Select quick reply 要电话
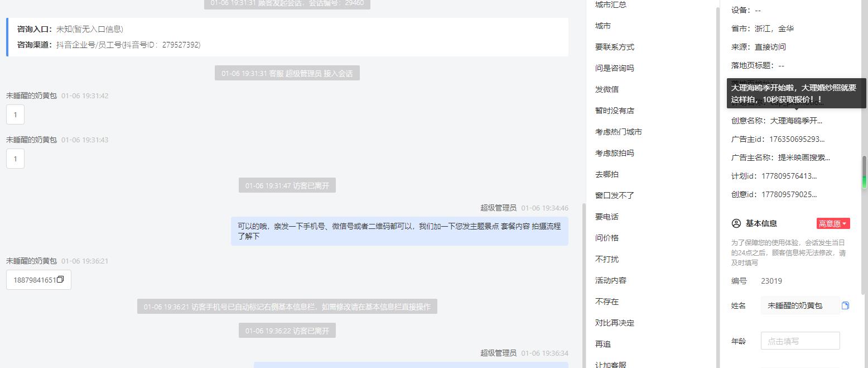868x368 pixels. [606, 217]
